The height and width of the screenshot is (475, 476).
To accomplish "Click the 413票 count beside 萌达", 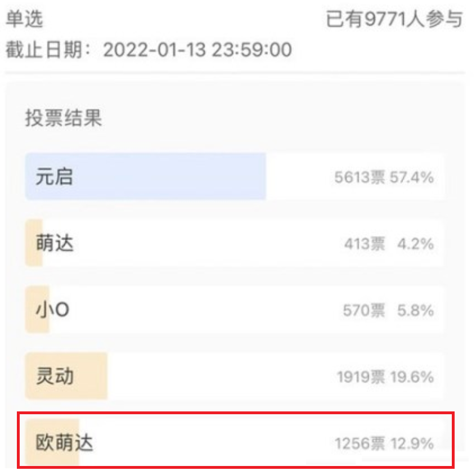I will point(364,244).
